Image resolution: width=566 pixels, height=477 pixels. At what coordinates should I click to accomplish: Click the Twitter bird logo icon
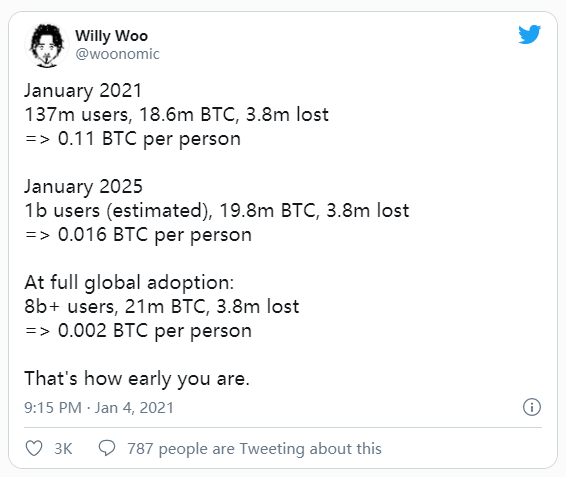coord(530,35)
